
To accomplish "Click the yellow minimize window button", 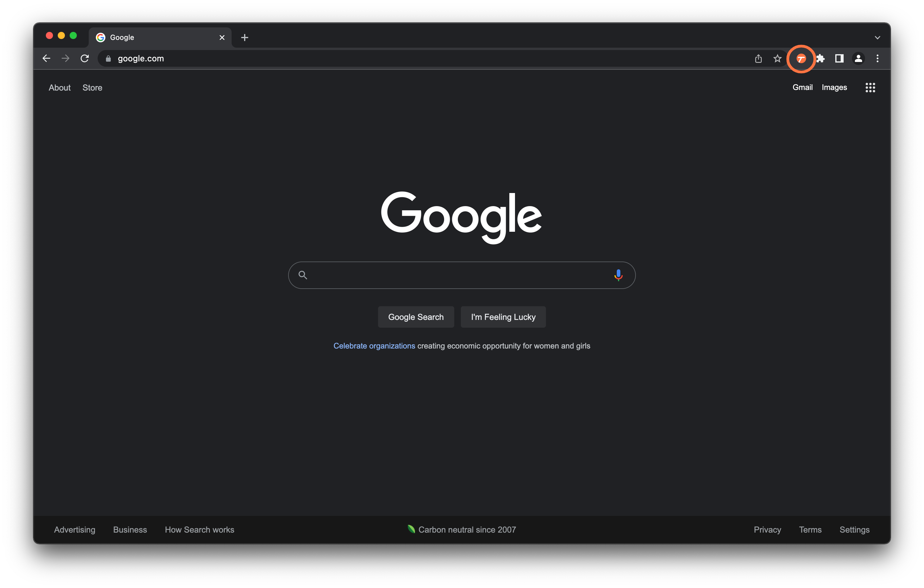I will tap(61, 36).
